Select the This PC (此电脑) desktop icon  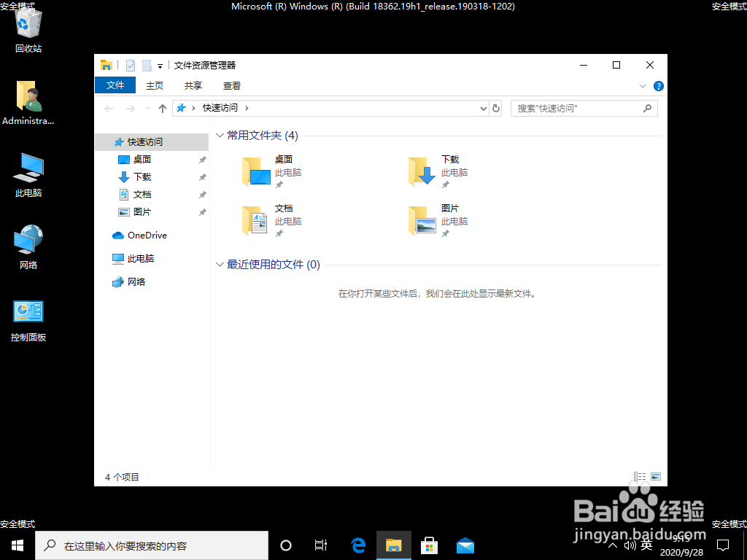(x=28, y=174)
